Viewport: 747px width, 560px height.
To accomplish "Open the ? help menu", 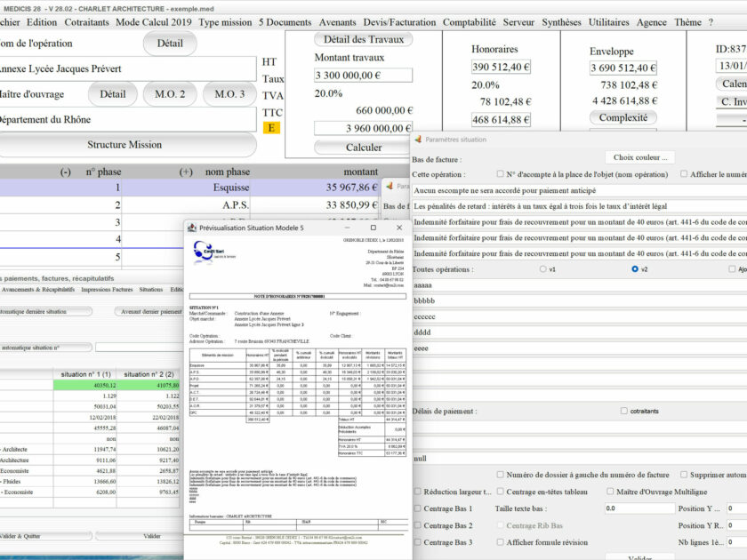I will click(x=711, y=22).
